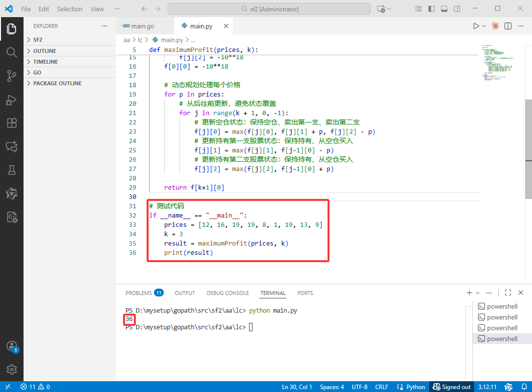Close the main.py tab
This screenshot has width=532, height=392.
tap(226, 26)
